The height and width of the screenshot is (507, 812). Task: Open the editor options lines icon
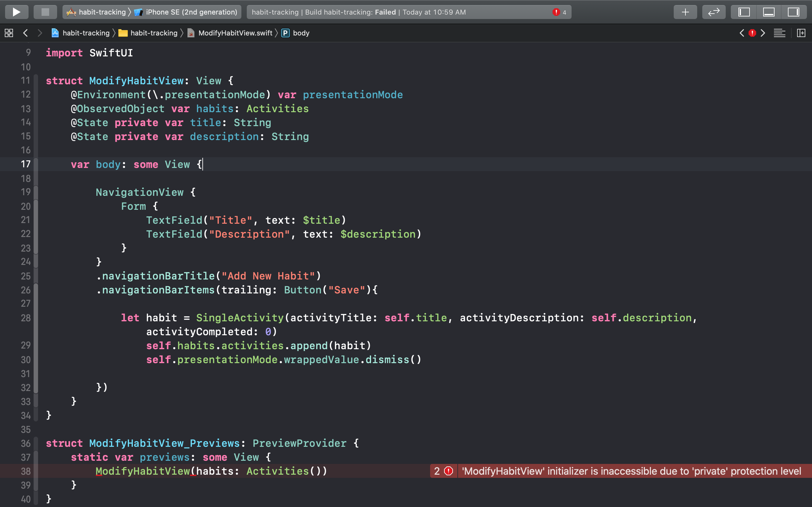pyautogui.click(x=779, y=33)
